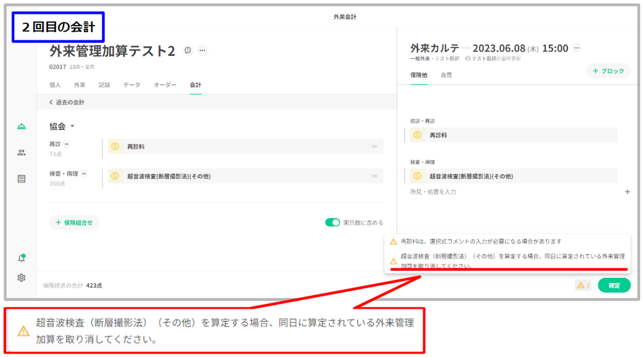
Task: Open more options beside karte time
Action: pyautogui.click(x=577, y=48)
